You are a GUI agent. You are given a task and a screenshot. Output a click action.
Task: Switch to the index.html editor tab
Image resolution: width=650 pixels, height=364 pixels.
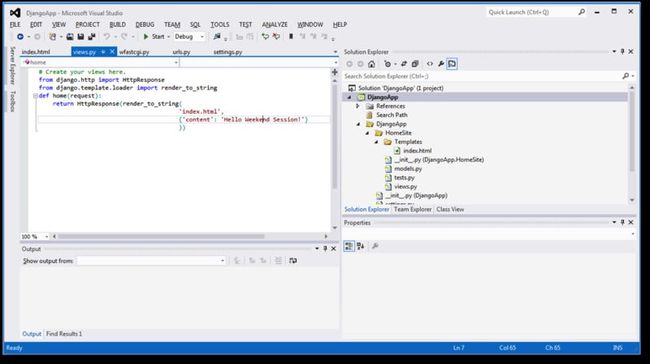pyautogui.click(x=36, y=52)
